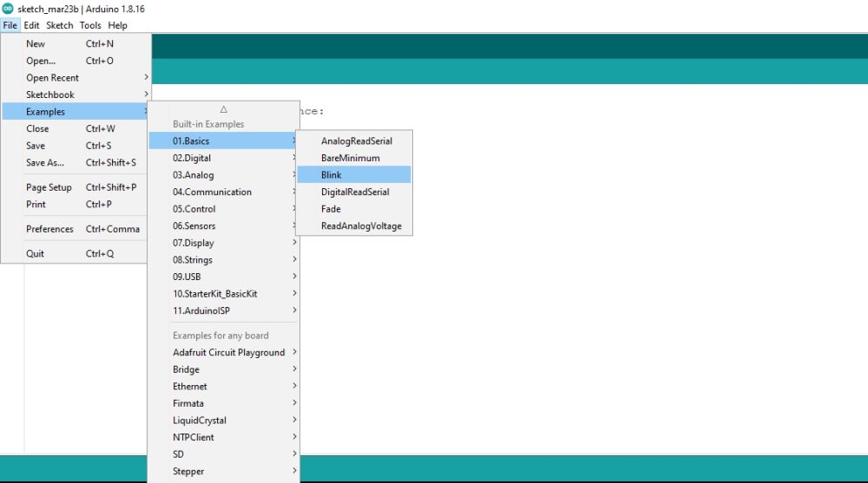Expand the Open Recent submenu
Image resolution: width=868 pixels, height=483 pixels.
52,78
